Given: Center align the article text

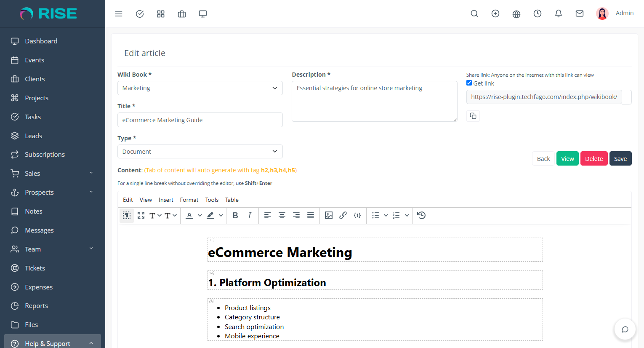Looking at the screenshot, I should click(282, 215).
